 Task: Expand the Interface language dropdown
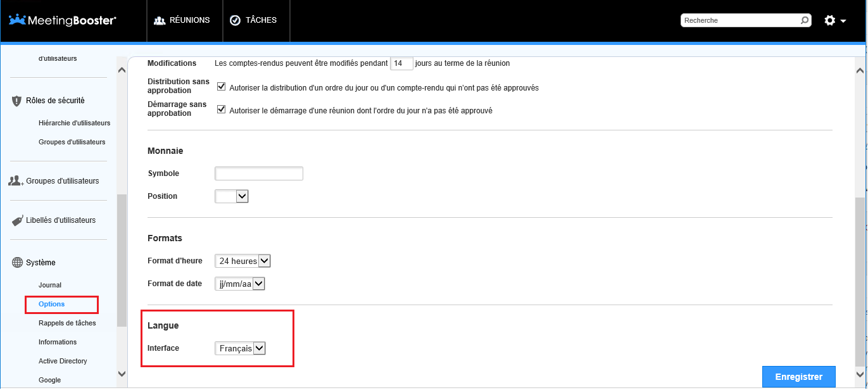pos(241,348)
